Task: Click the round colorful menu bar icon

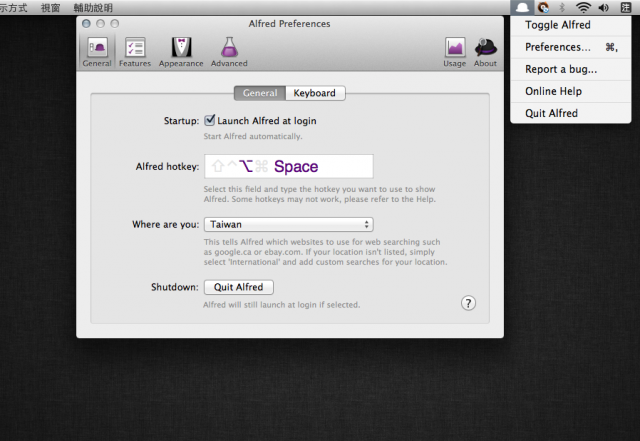Action: point(543,7)
